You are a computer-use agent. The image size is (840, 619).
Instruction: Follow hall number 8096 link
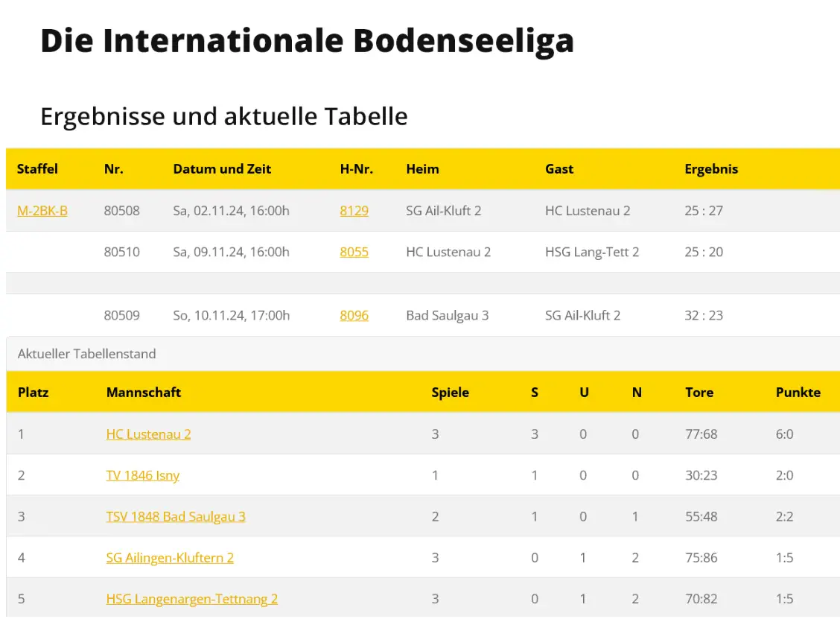coord(354,315)
